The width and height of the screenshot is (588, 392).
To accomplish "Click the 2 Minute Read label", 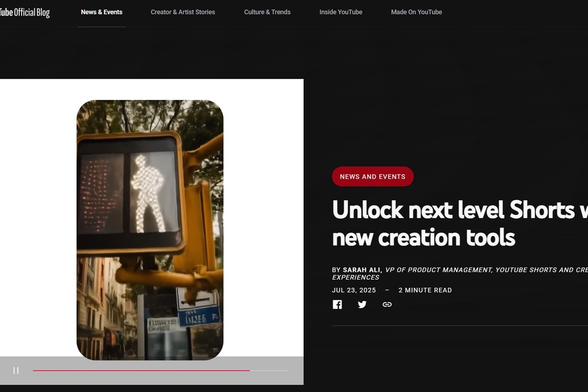I will pos(425,290).
